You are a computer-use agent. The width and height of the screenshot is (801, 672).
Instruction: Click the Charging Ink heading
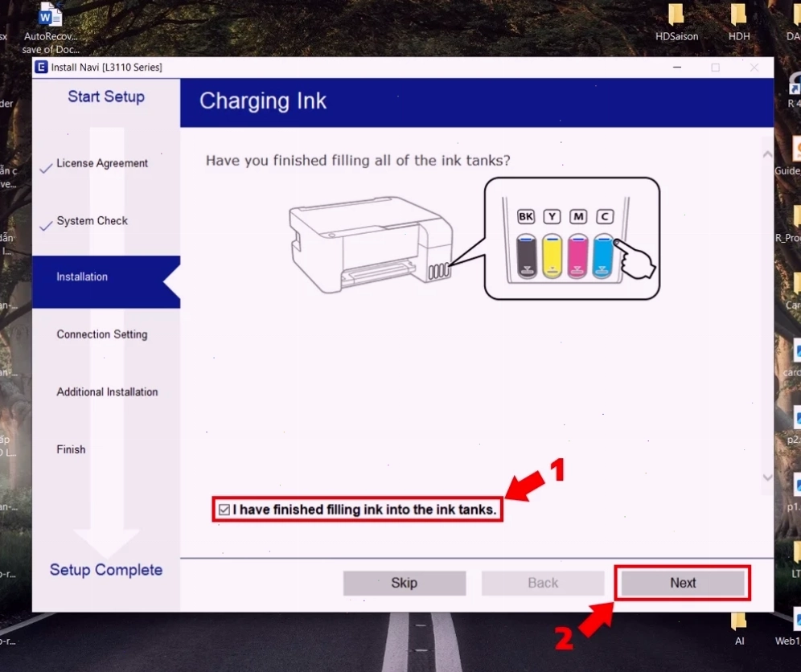(262, 101)
